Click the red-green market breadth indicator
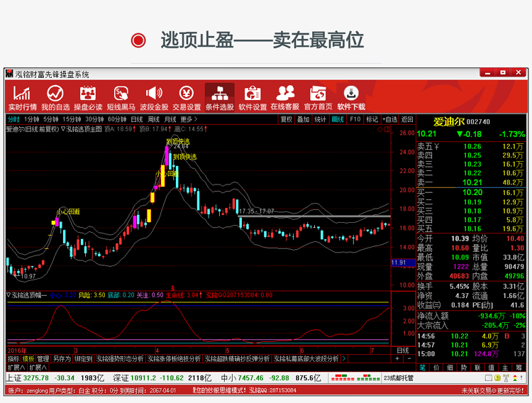The image size is (532, 403). pyautogui.click(x=355, y=378)
